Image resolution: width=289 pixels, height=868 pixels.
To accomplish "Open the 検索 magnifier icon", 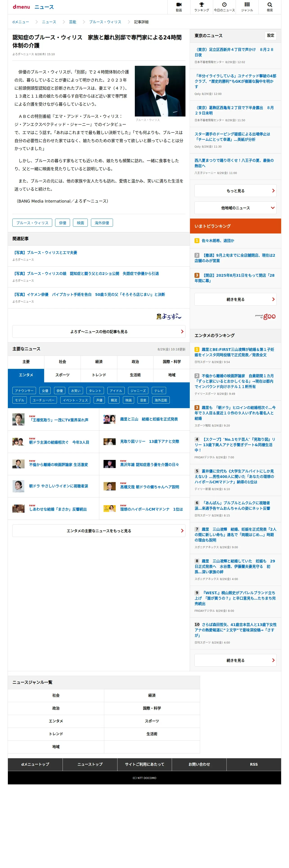I will (269, 7).
